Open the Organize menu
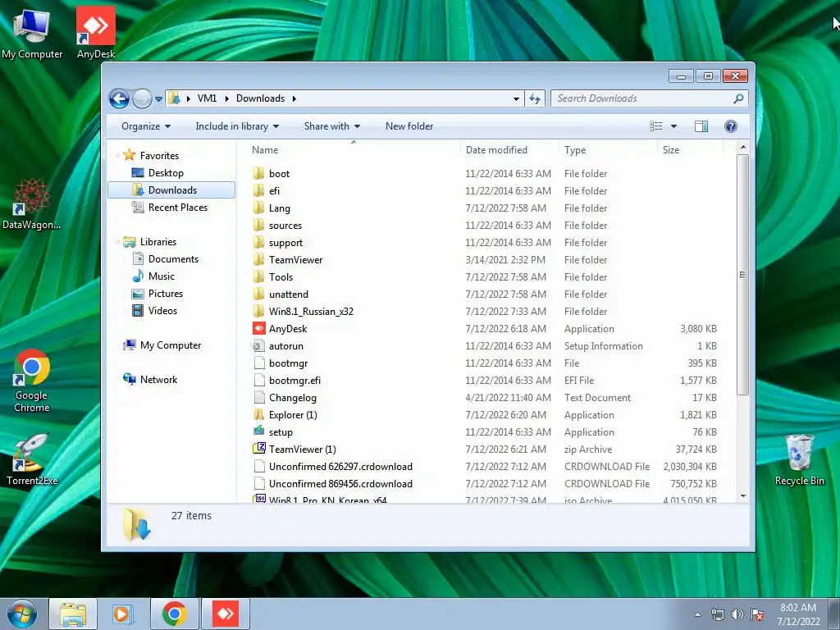 pyautogui.click(x=146, y=126)
